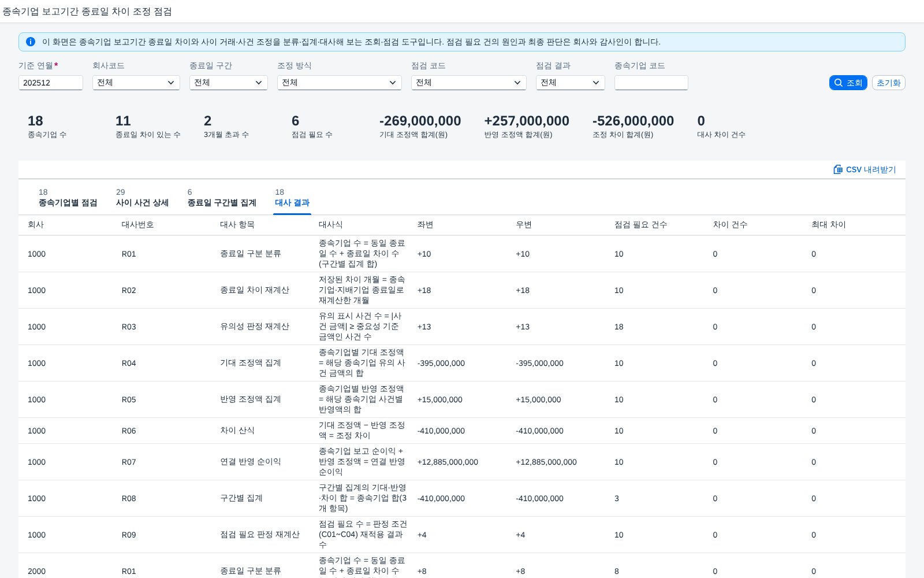Screen dimensions: 924x578
Task: Click the 연결 반영 순이익 cell
Action: coord(250,462)
